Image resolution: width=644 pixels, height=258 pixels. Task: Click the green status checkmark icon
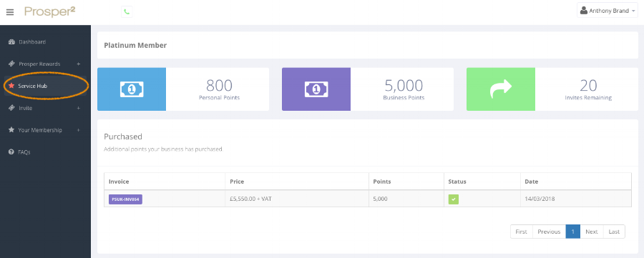pyautogui.click(x=454, y=199)
